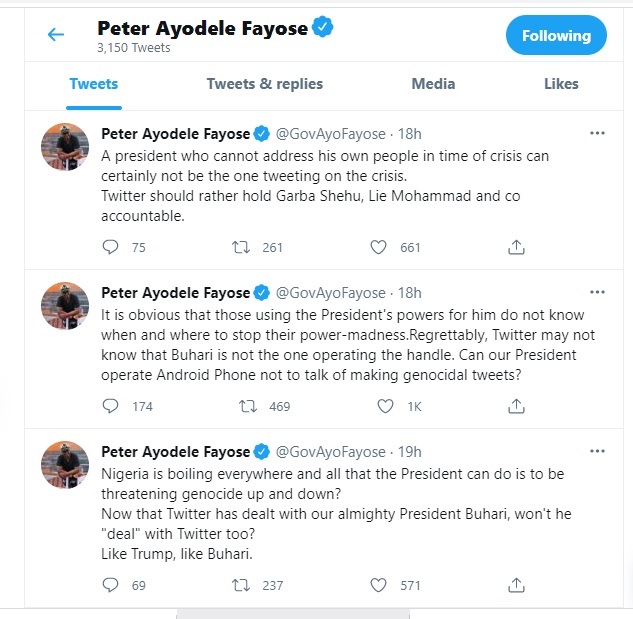Share the 'Like Trump, like Buhari' tweet
The image size is (633, 619).
(x=517, y=585)
